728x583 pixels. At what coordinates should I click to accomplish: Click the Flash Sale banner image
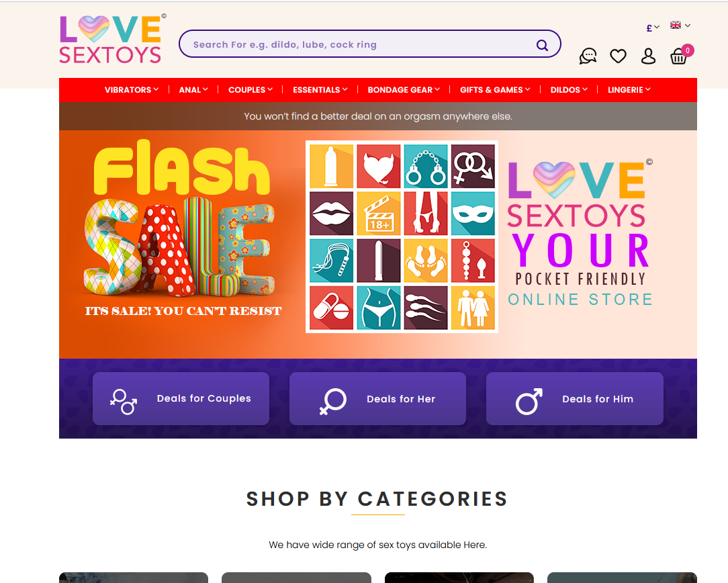[x=378, y=244]
